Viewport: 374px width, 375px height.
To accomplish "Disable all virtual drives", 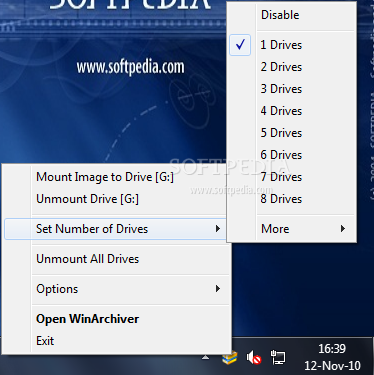I will coord(292,15).
